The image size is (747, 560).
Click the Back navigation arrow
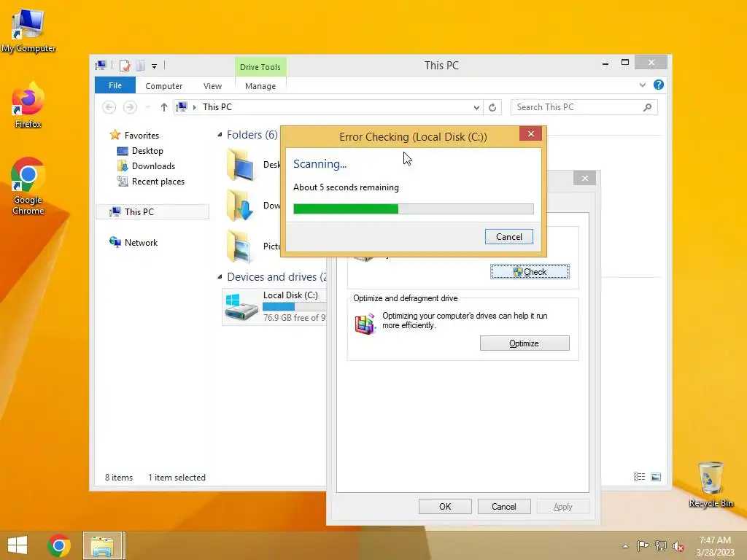[x=109, y=107]
